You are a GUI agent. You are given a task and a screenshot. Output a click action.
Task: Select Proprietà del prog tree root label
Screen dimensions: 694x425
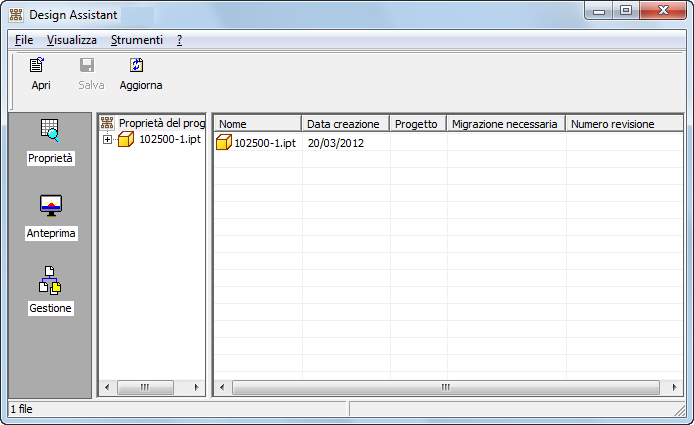pyautogui.click(x=162, y=123)
